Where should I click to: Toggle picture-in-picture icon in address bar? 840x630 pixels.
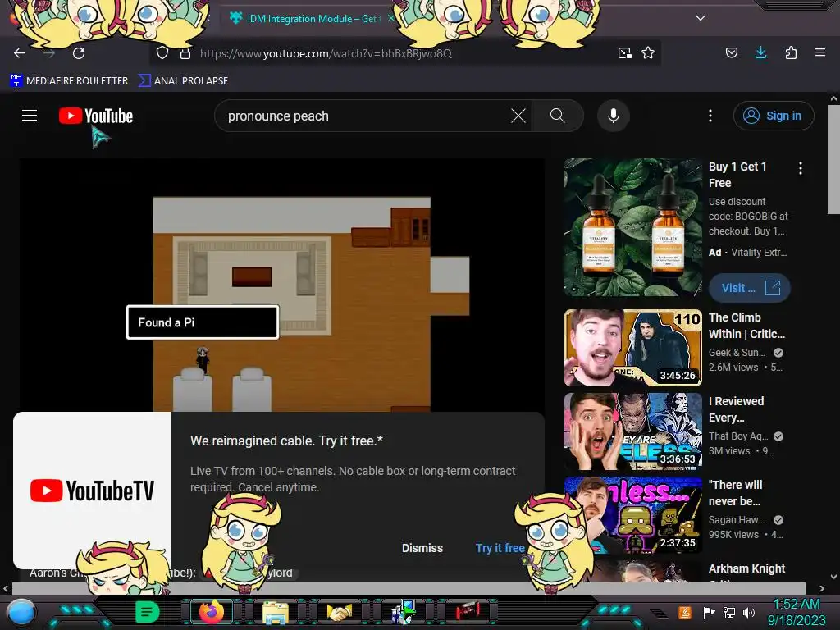coord(624,53)
